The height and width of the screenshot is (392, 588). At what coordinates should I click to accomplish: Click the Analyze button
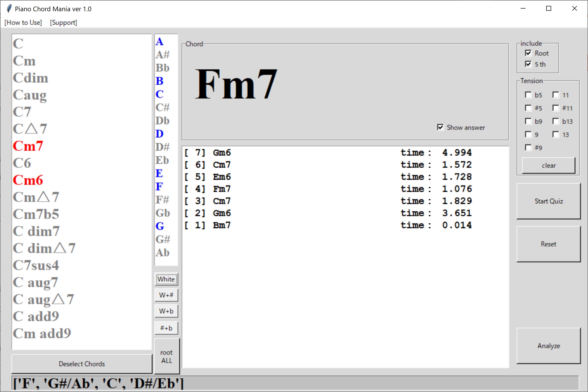tap(548, 346)
